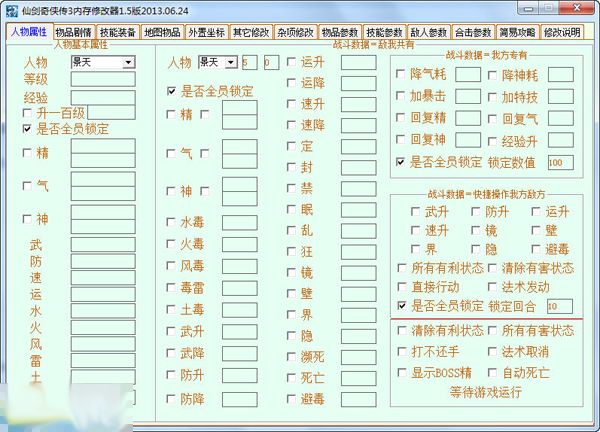Click the input box beside 降气耗

[468, 75]
